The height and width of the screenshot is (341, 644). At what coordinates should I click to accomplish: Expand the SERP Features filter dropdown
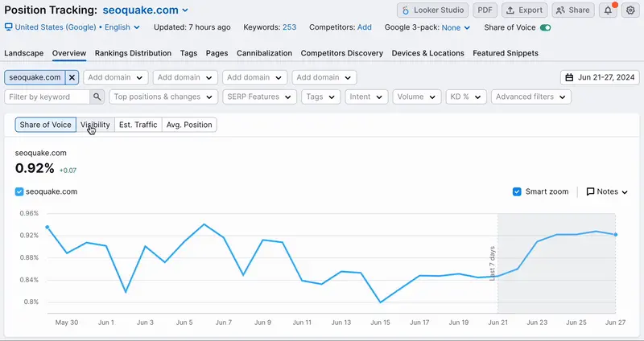coord(261,97)
